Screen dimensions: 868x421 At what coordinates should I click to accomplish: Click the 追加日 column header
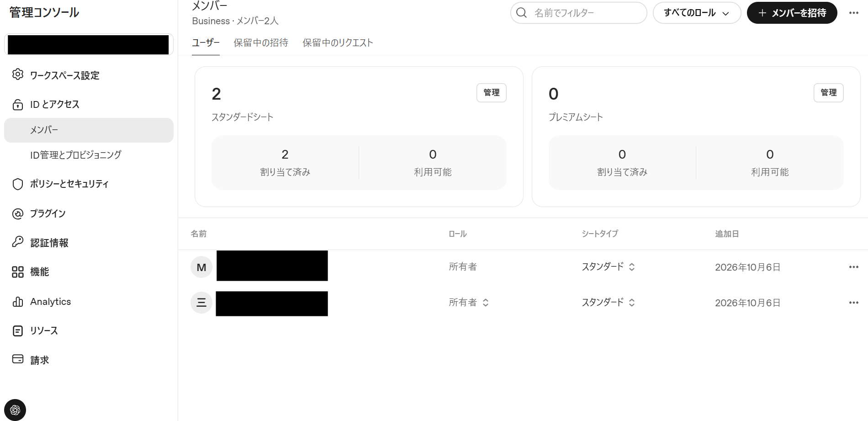pyautogui.click(x=727, y=234)
